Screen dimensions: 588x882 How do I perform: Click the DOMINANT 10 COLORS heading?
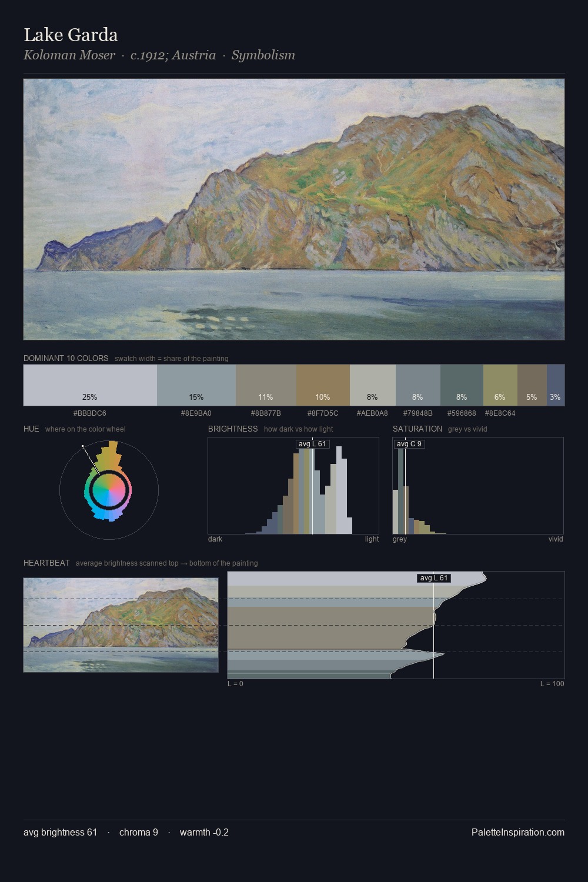[66, 358]
